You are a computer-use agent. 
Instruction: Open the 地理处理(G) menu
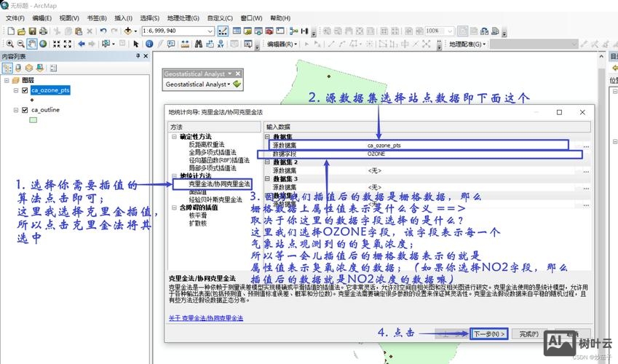pyautogui.click(x=183, y=18)
